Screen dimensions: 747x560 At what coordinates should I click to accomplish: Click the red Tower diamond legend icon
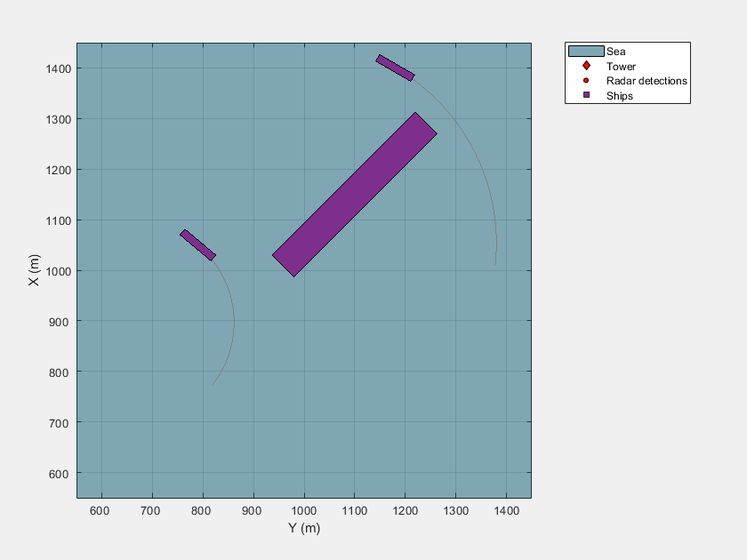[586, 66]
